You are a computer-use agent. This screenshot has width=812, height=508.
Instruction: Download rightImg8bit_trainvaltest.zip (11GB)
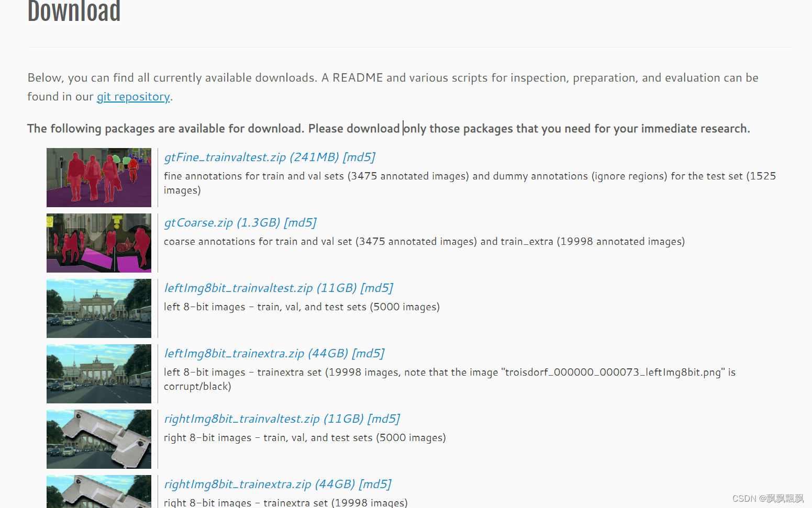[x=264, y=419]
